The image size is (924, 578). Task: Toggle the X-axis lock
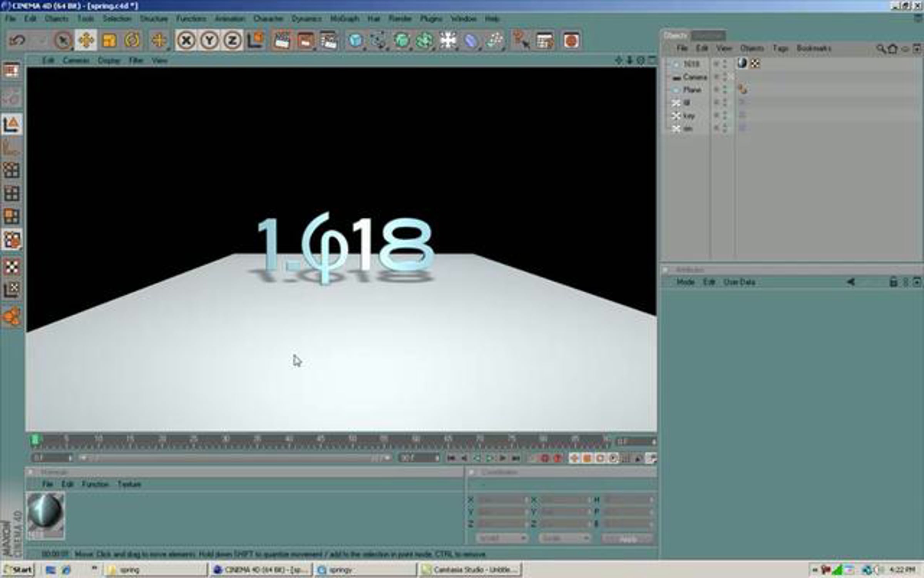click(186, 40)
